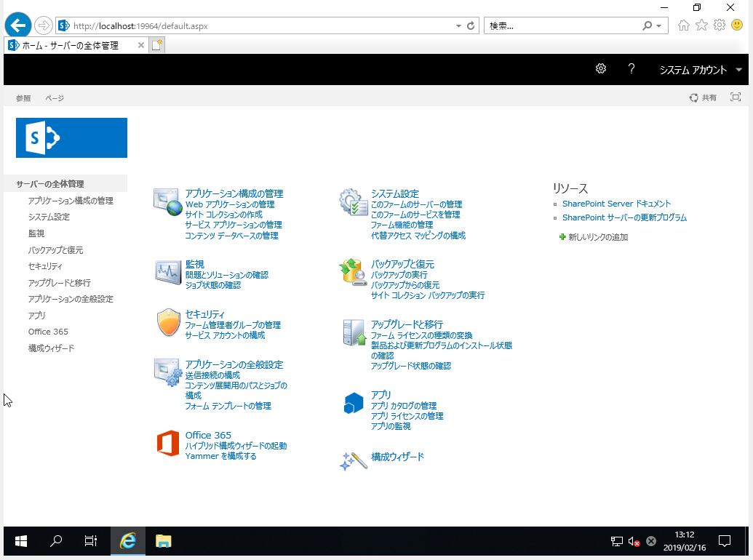Open アップグレード状態の確認 link
753x560 pixels.
point(411,366)
